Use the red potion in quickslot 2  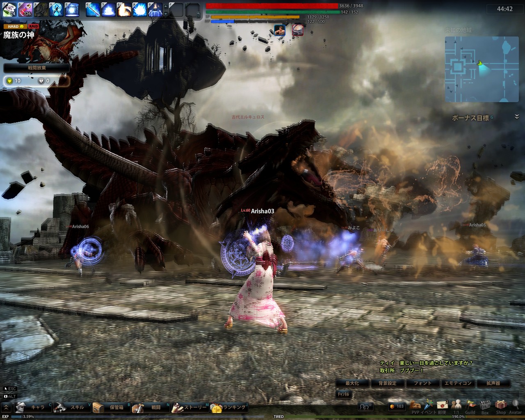click(x=25, y=9)
